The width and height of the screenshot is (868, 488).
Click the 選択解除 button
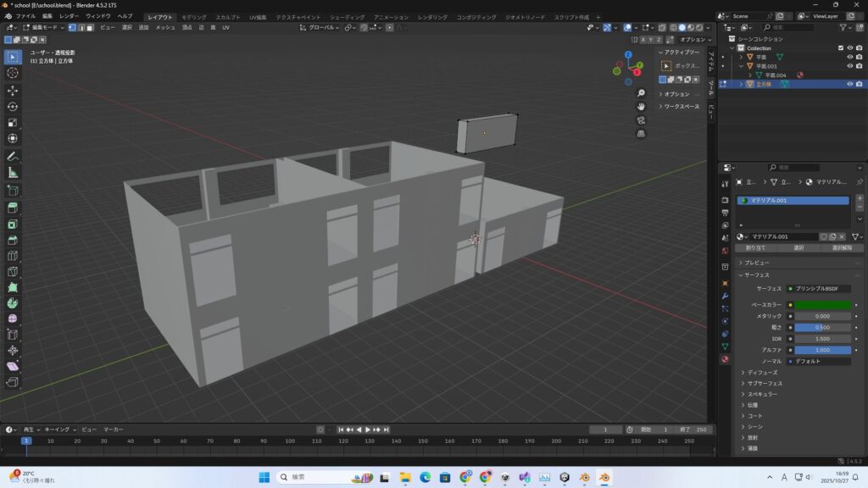tap(842, 248)
